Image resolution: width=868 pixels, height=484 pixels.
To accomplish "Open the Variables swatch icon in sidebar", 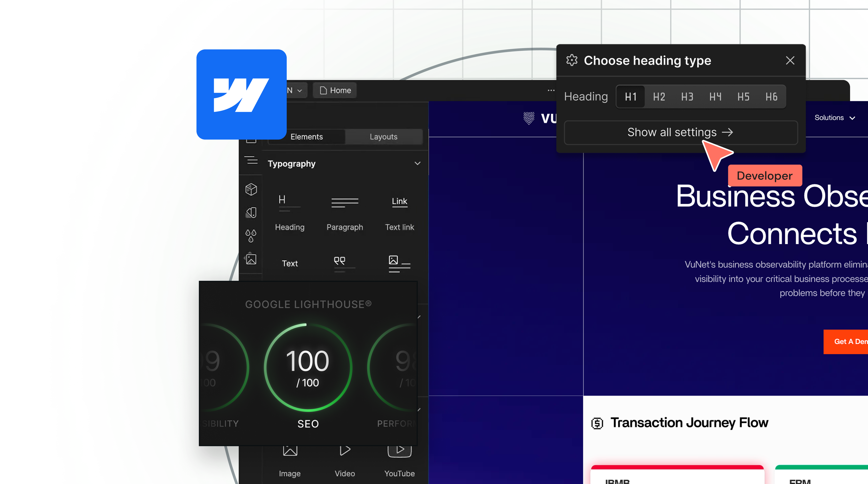I will pyautogui.click(x=251, y=212).
